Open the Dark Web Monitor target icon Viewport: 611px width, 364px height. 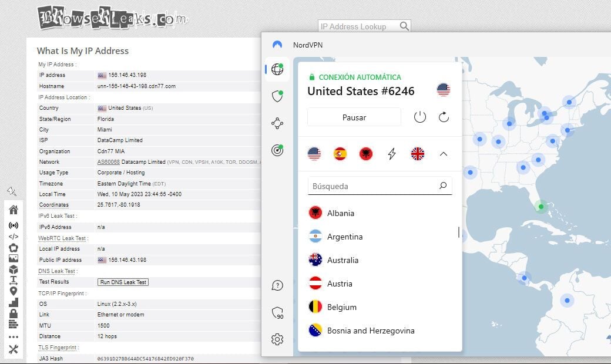click(x=277, y=150)
